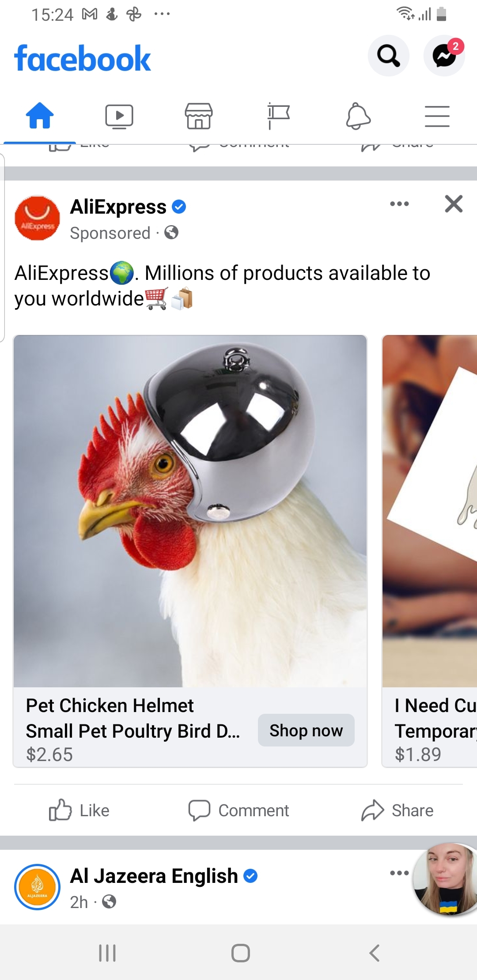Open the Watch video tab

[x=119, y=117]
